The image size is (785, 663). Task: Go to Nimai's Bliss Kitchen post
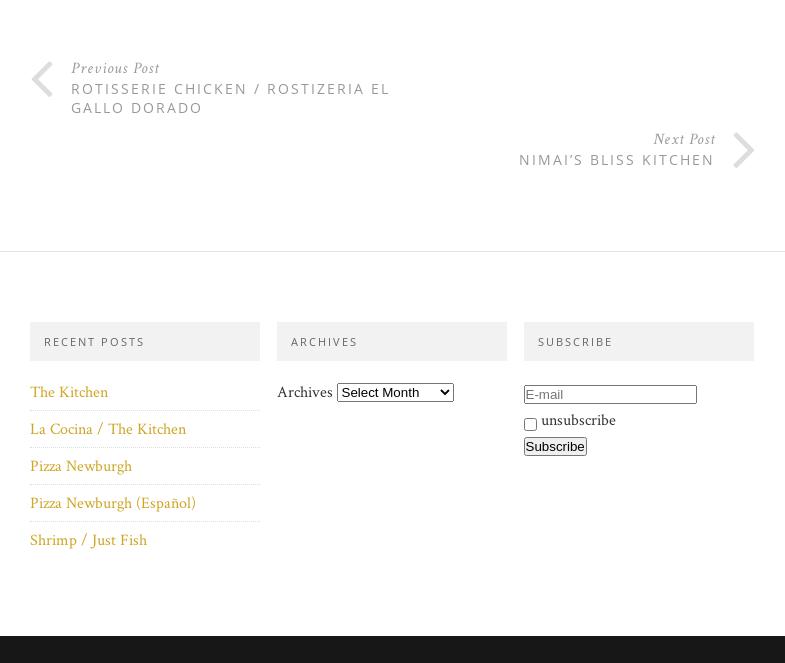click(x=616, y=160)
